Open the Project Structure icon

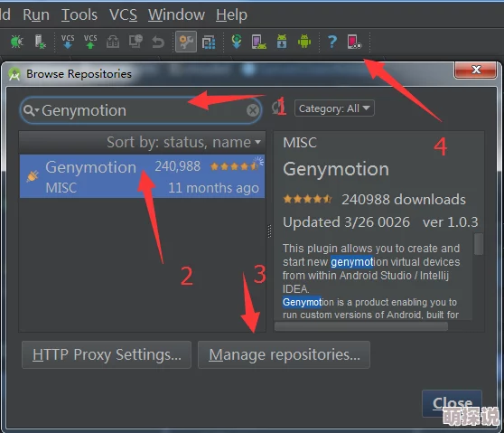click(x=209, y=42)
